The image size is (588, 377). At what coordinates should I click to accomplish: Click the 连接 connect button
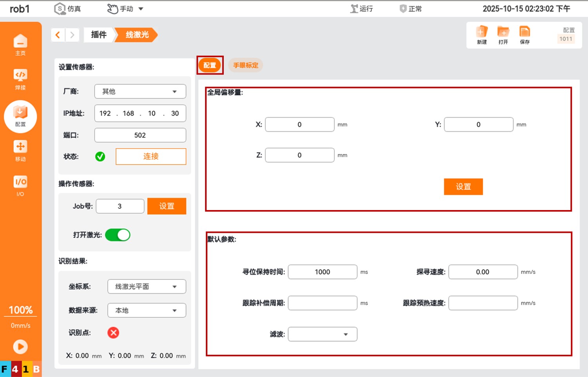151,156
